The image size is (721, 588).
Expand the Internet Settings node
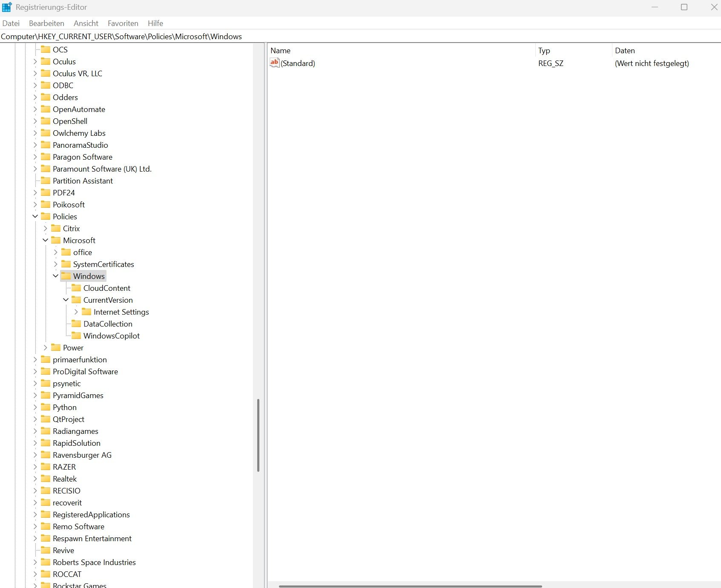(76, 312)
